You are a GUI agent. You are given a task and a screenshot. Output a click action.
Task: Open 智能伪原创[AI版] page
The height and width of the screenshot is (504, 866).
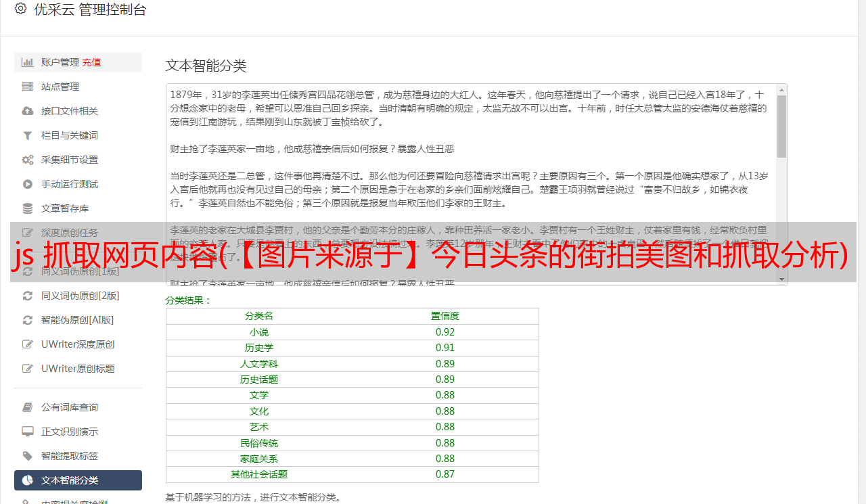click(78, 320)
